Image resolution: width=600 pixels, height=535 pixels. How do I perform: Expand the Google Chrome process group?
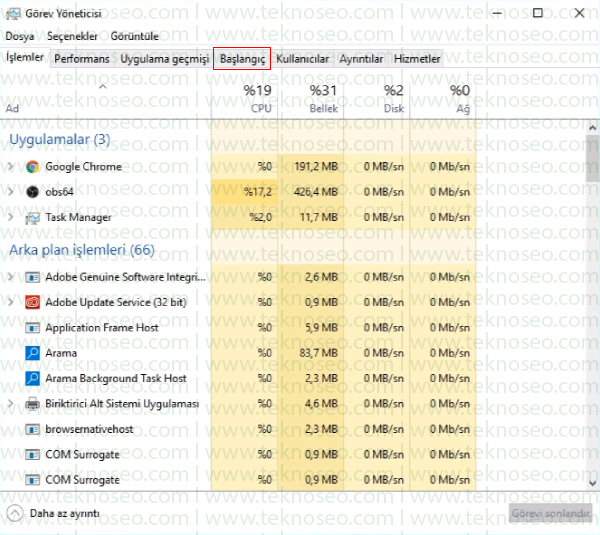[x=11, y=166]
